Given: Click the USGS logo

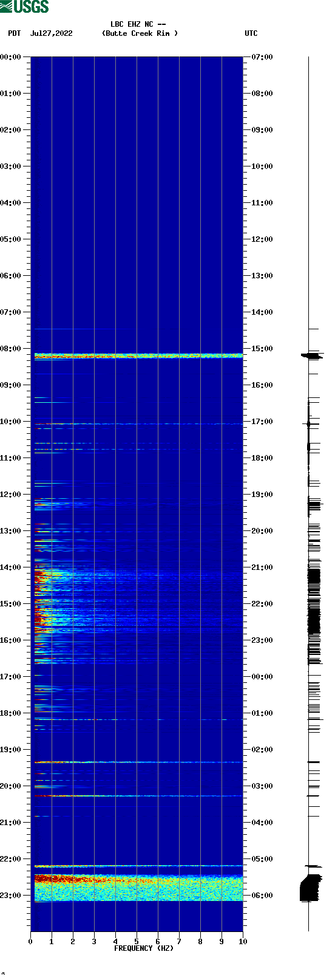Looking at the screenshot, I should [24, 7].
